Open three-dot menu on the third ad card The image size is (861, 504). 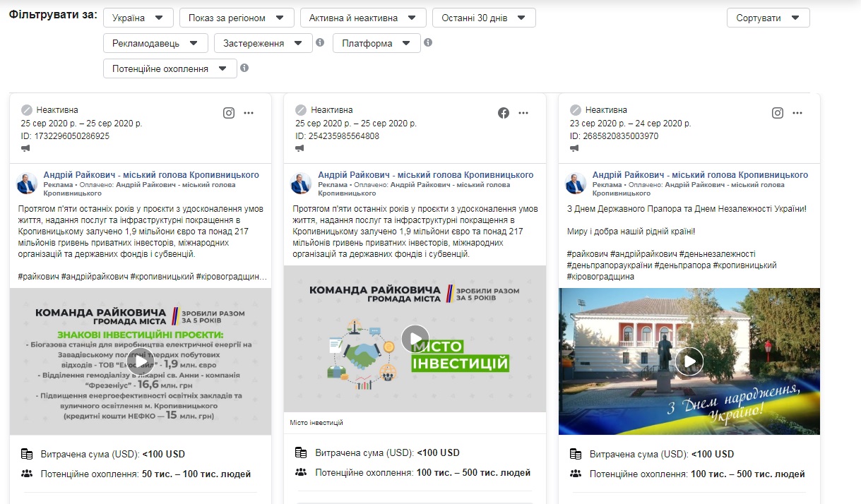pyautogui.click(x=797, y=113)
